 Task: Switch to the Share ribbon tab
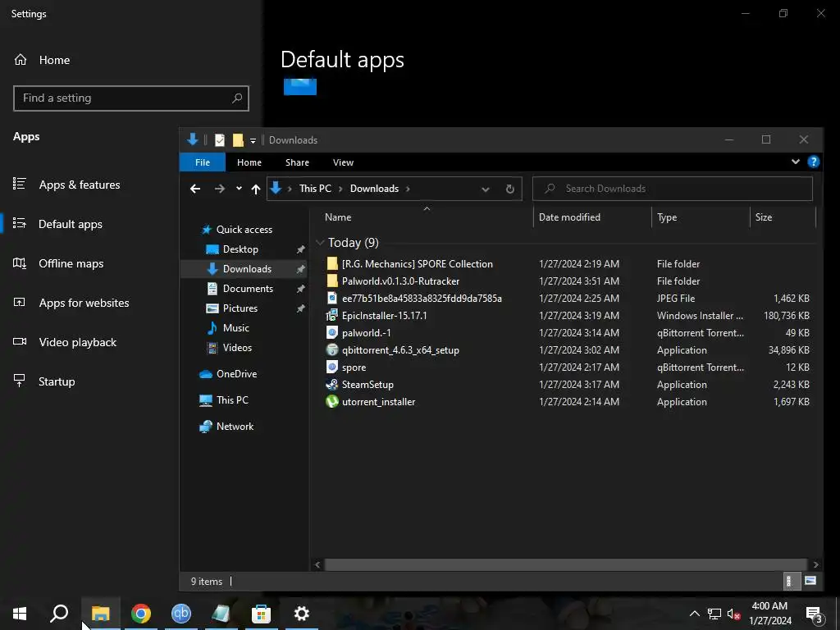(x=297, y=162)
